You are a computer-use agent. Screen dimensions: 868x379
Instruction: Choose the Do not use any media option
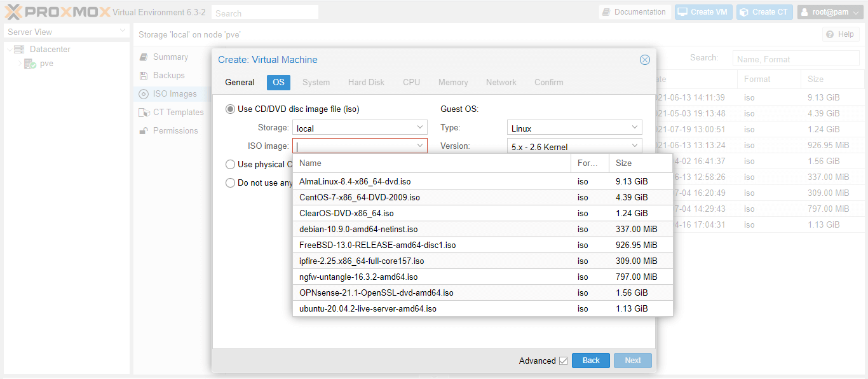click(x=230, y=183)
